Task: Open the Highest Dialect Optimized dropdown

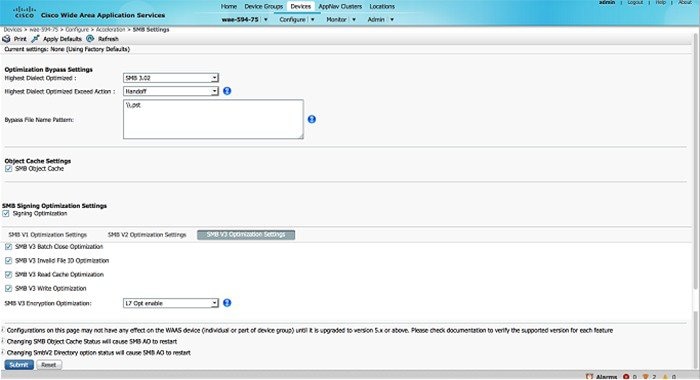Action: point(171,78)
